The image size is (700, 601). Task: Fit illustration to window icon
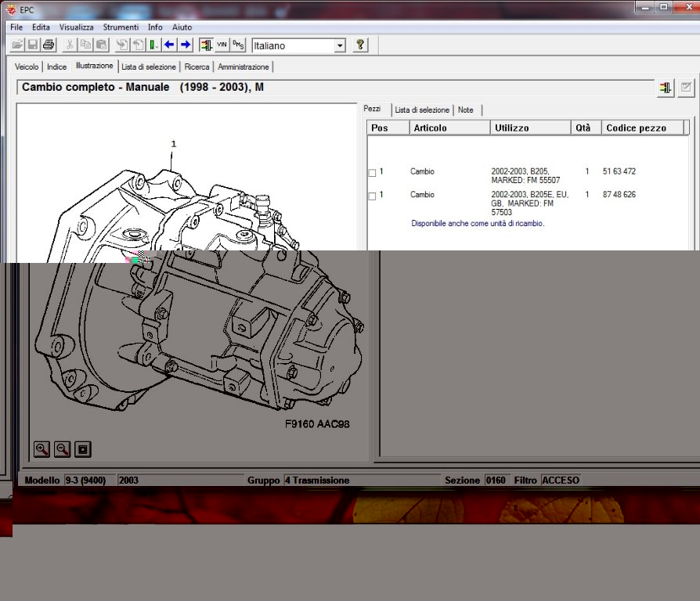(82, 449)
